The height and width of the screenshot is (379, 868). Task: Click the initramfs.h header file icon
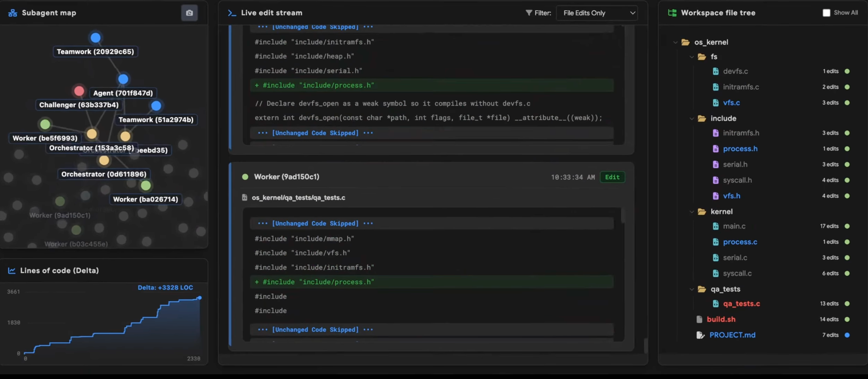pyautogui.click(x=716, y=133)
